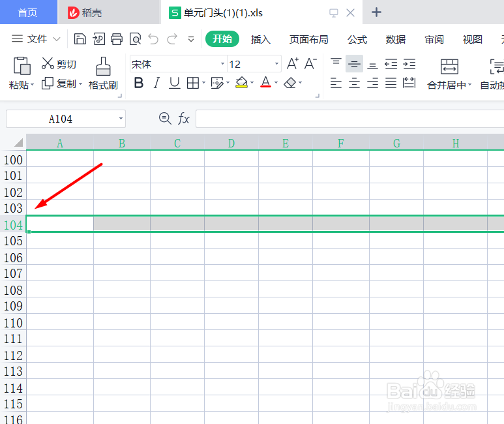This screenshot has height=424, width=504.
Task: Apply red font color A
Action: [x=265, y=82]
